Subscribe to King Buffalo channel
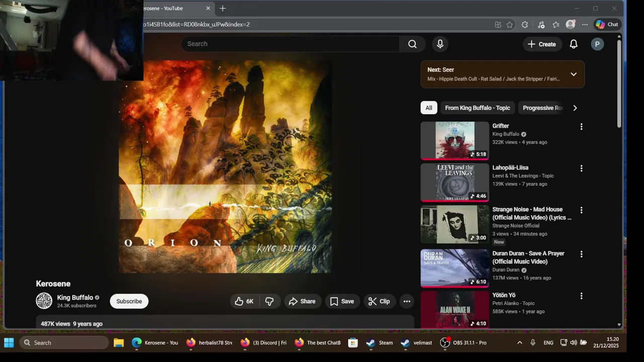 coord(129,301)
